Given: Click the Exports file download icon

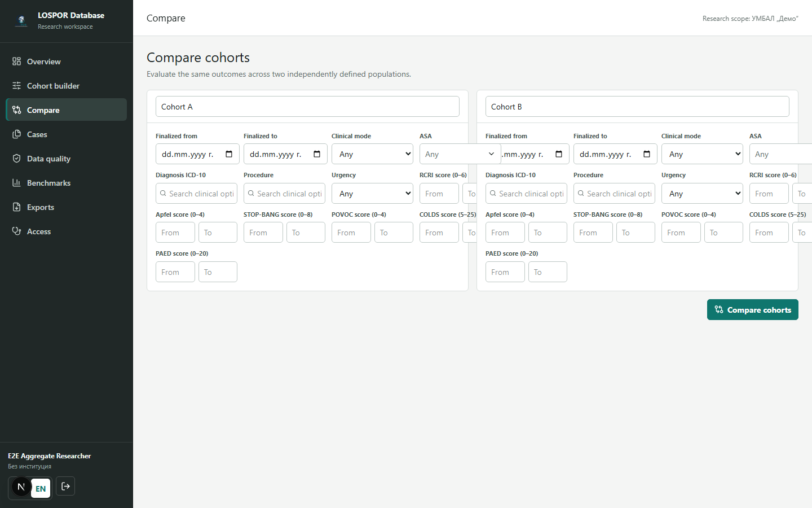Looking at the screenshot, I should click(16, 207).
